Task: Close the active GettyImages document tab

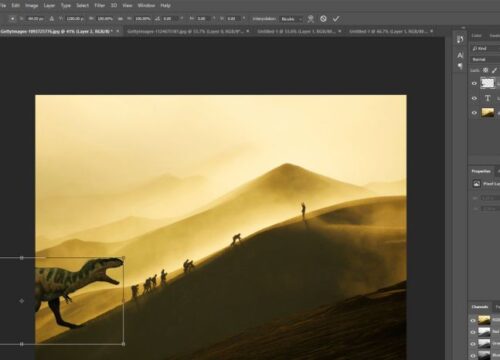Action: (x=119, y=31)
